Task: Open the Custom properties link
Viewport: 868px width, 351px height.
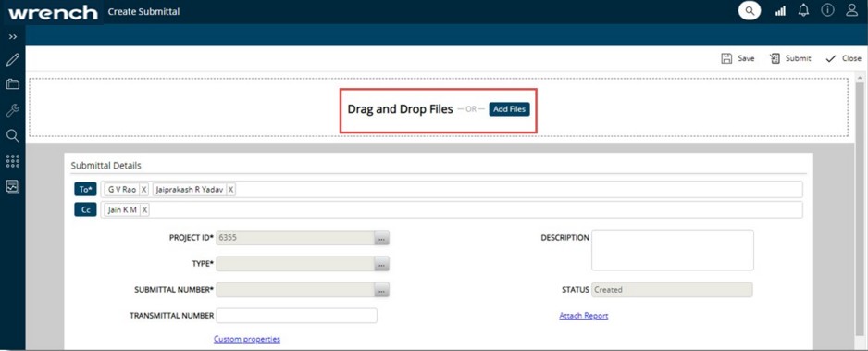Action: (x=247, y=339)
